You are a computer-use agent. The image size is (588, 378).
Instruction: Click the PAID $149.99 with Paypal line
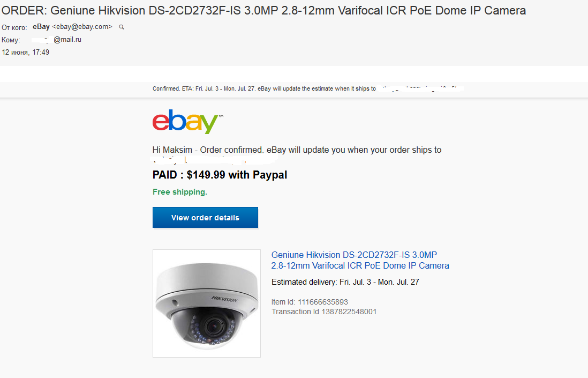click(220, 175)
